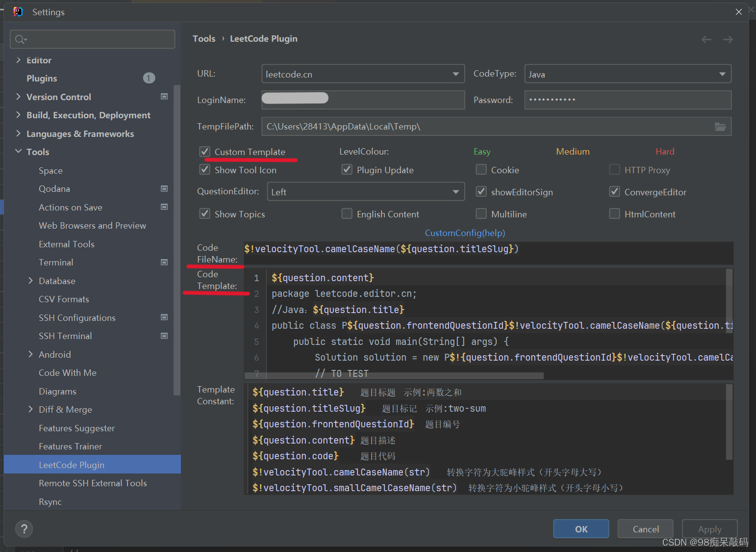Expand the Editor settings section
Viewport: 756px width, 552px height.
click(x=18, y=60)
